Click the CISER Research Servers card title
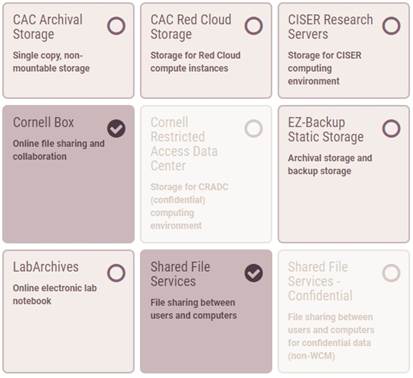The width and height of the screenshot is (413, 378). (330, 27)
